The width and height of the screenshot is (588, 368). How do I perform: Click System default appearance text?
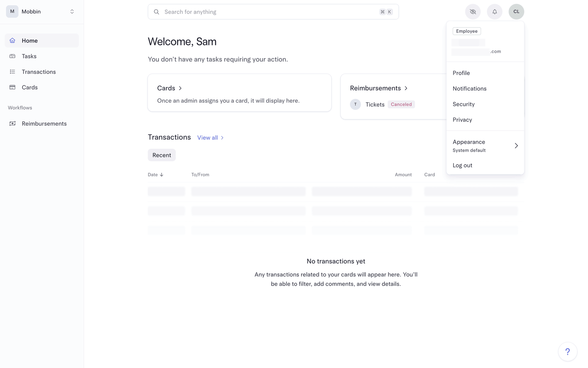[x=469, y=151]
